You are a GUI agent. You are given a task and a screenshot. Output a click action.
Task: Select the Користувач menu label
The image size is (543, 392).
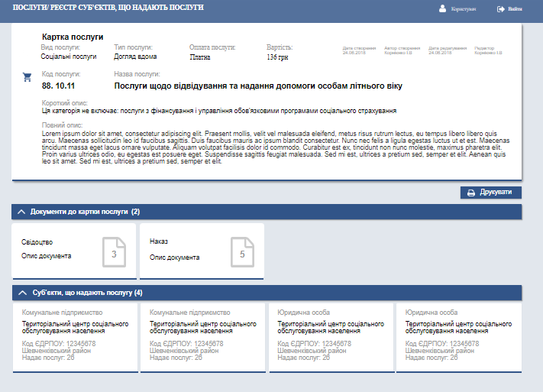coord(464,9)
